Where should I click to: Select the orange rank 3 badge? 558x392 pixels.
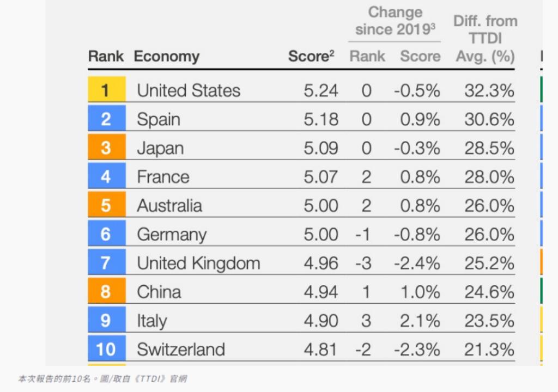point(106,148)
